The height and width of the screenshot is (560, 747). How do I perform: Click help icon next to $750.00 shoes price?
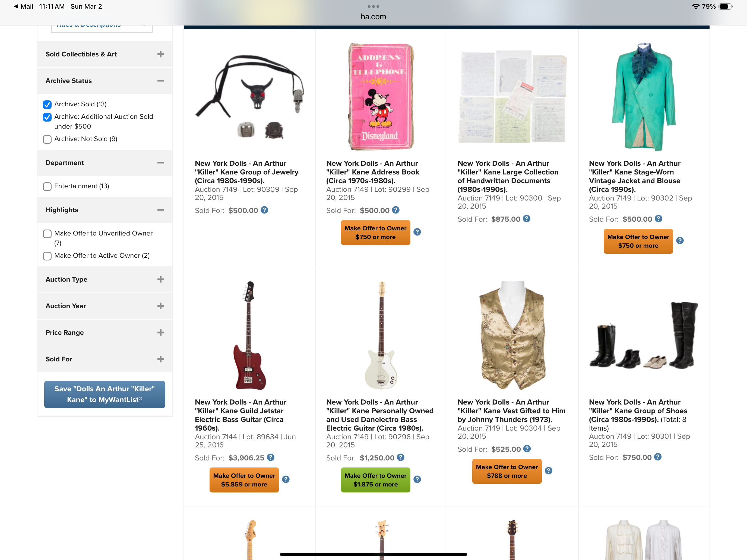[658, 457]
